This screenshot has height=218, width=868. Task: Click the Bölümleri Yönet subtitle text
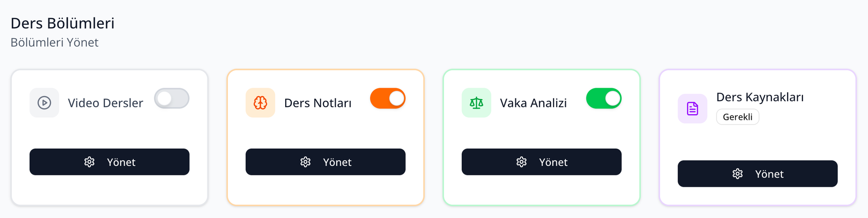coord(55,43)
